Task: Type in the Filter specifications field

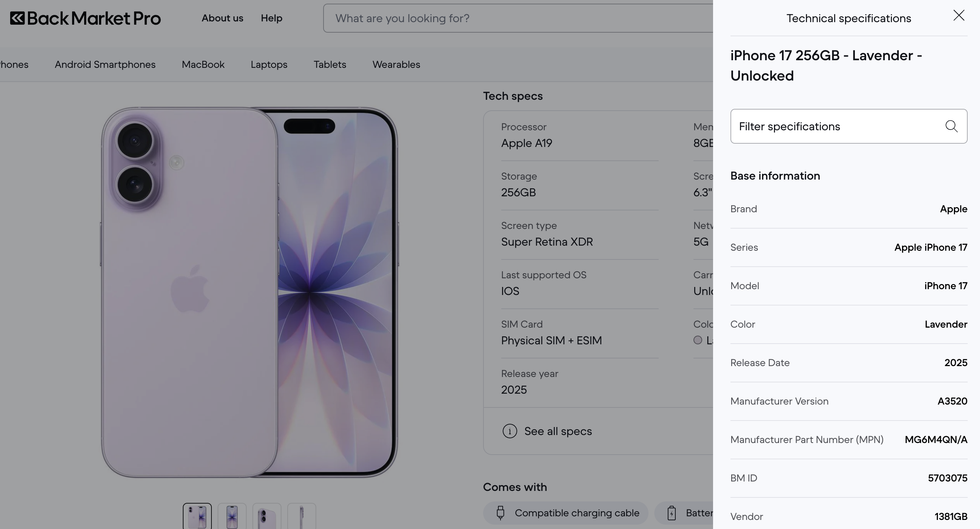Action: coord(837,126)
